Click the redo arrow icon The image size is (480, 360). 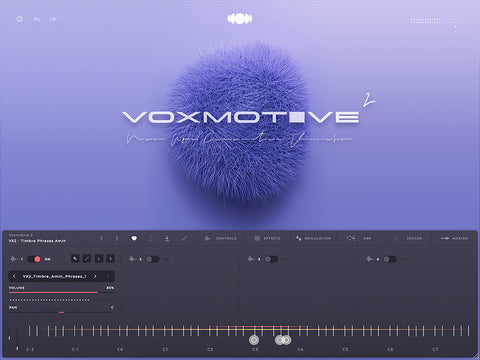[x=53, y=19]
